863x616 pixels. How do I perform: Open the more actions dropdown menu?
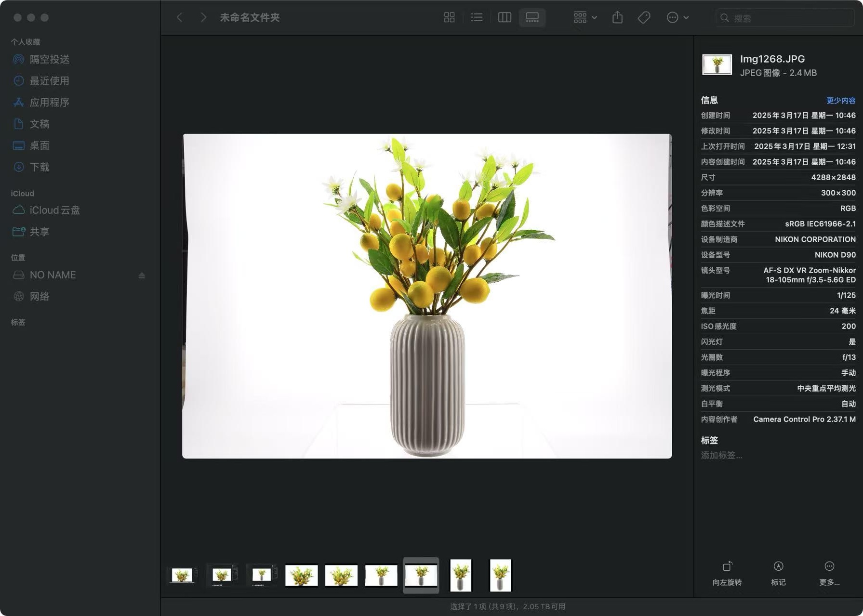click(677, 18)
